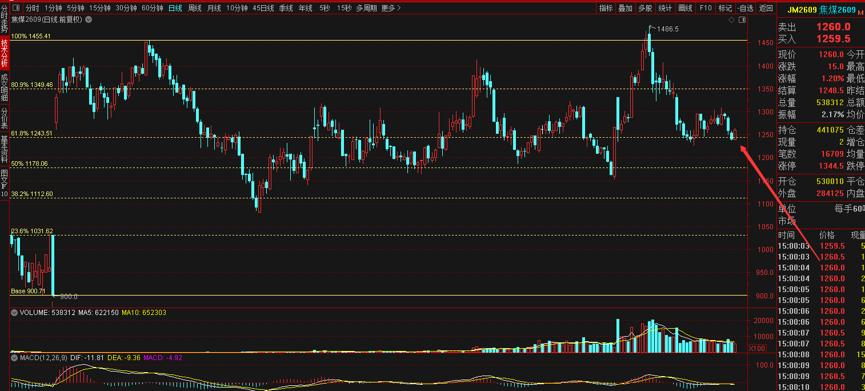Switch to the 60分钟 period
The height and width of the screenshot is (391, 865).
coord(152,8)
